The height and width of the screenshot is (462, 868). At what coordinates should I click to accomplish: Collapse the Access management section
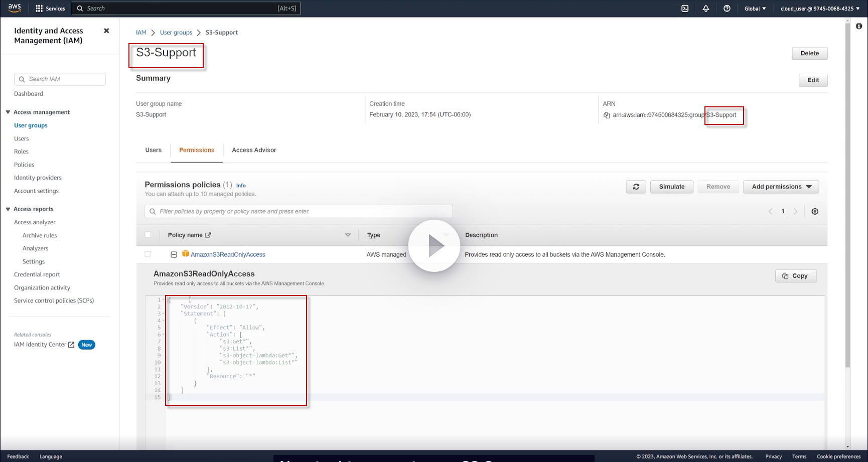click(x=8, y=112)
